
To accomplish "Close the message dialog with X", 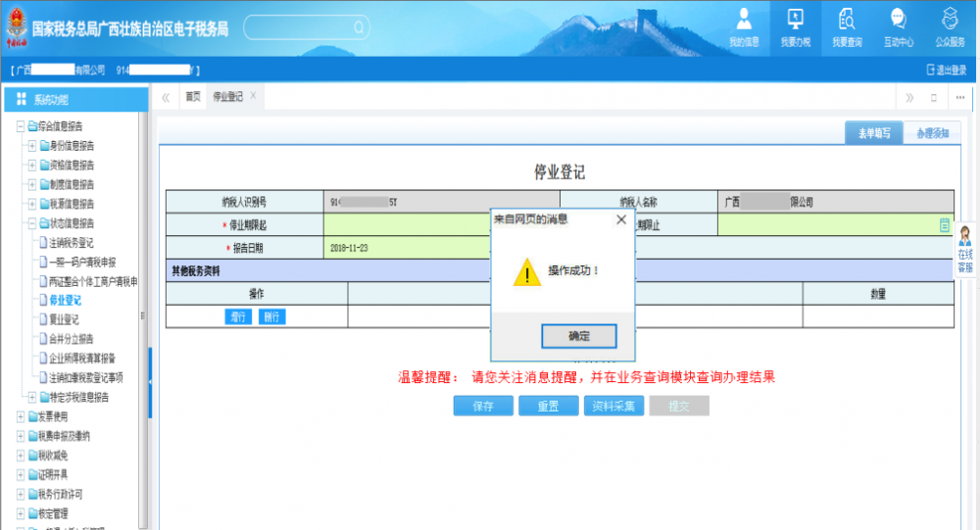I will pyautogui.click(x=620, y=220).
